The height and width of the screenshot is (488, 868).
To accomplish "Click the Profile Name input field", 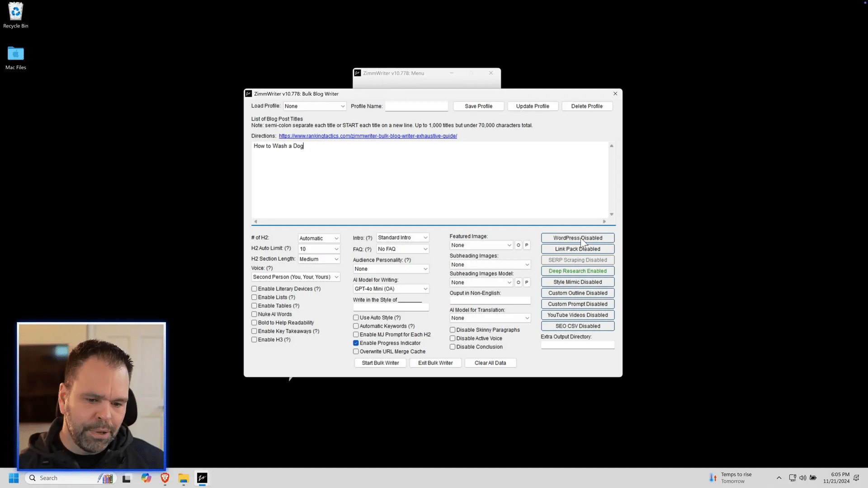I will (x=416, y=106).
